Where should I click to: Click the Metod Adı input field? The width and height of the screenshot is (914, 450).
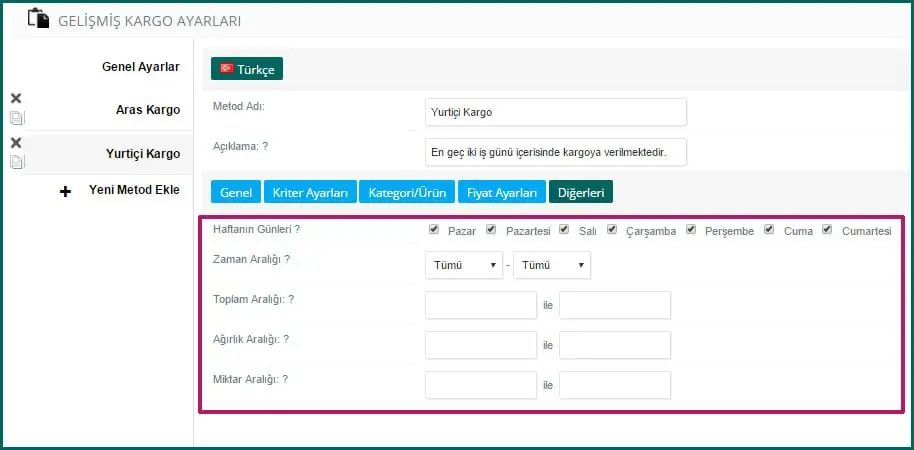(x=555, y=112)
